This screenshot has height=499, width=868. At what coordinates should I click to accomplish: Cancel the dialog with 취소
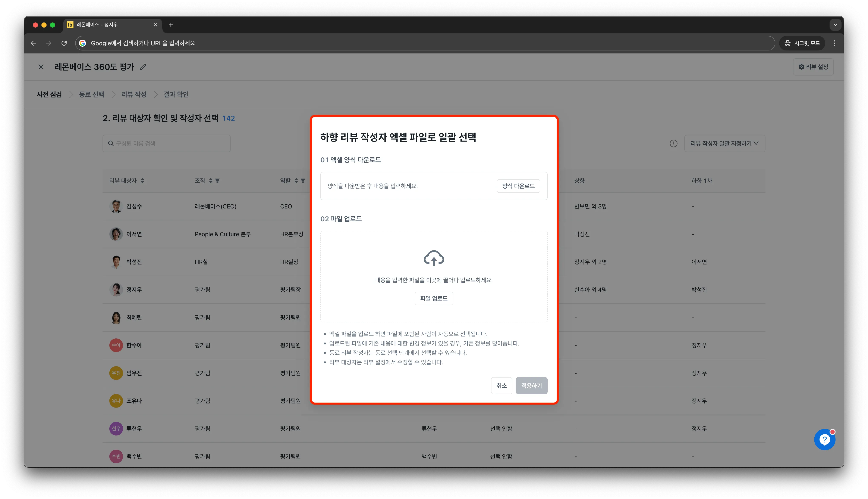pos(501,385)
